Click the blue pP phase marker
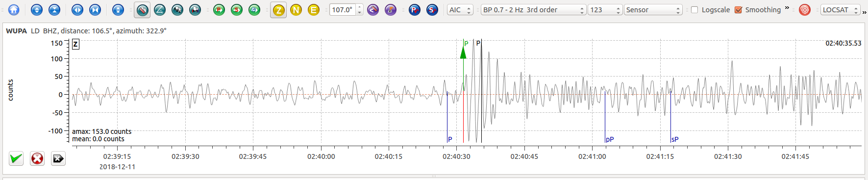This screenshot has width=868, height=180. pos(609,139)
